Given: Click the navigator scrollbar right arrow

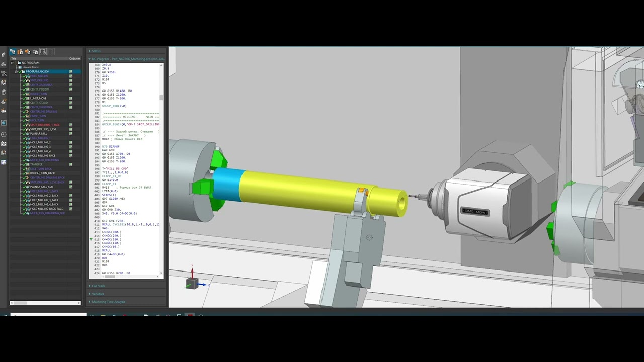Looking at the screenshot, I should click(79, 303).
